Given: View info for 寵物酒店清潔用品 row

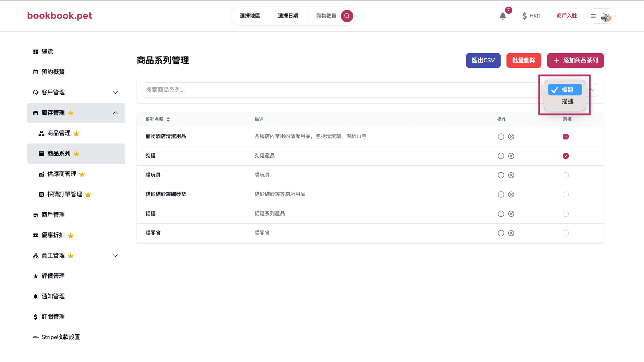Looking at the screenshot, I should click(501, 137).
